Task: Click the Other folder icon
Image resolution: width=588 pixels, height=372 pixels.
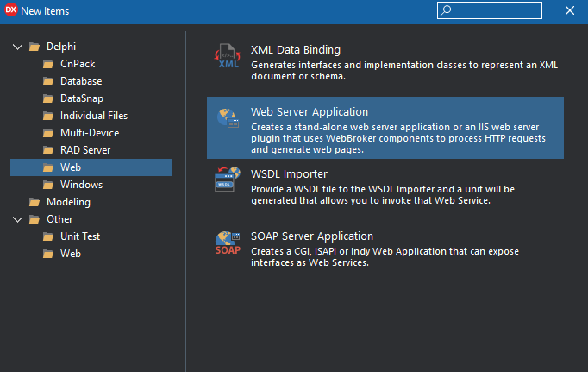Action: pyautogui.click(x=34, y=219)
